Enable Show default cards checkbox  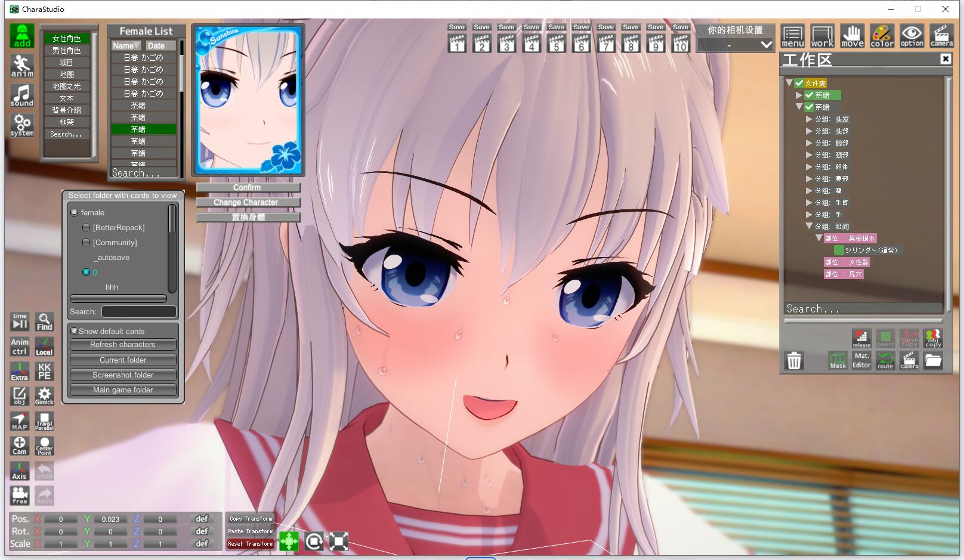click(x=74, y=331)
